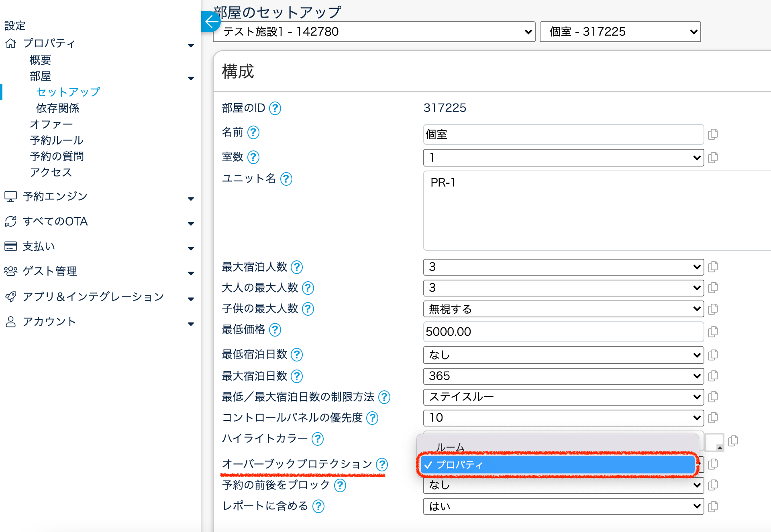
Task: Expand the 予約エンジン sidebar section
Action: pyautogui.click(x=55, y=197)
